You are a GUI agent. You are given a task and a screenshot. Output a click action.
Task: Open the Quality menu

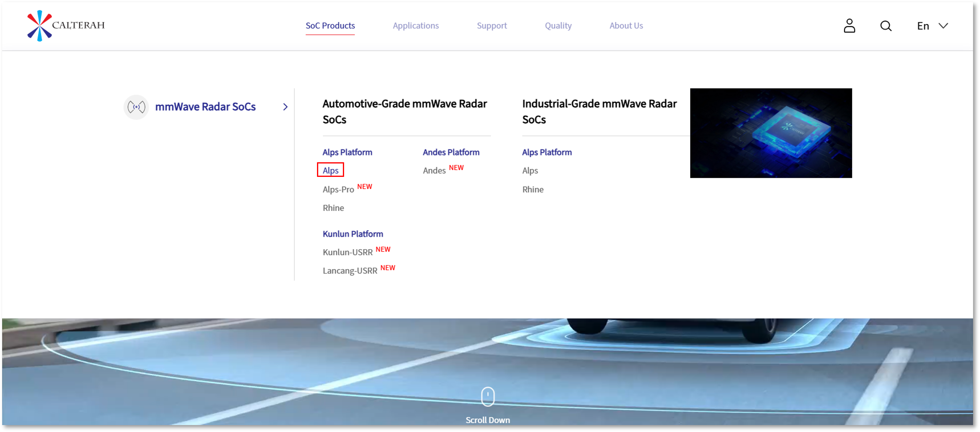pos(558,26)
